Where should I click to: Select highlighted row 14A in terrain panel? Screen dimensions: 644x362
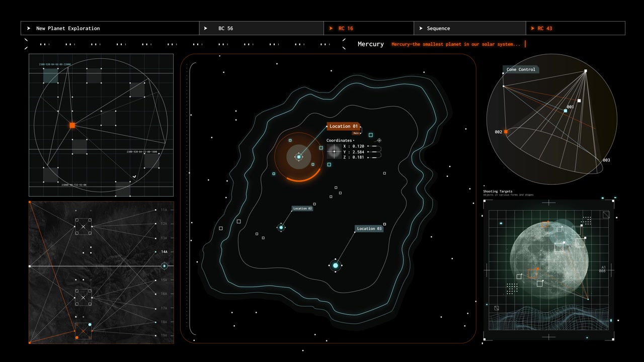tap(164, 252)
